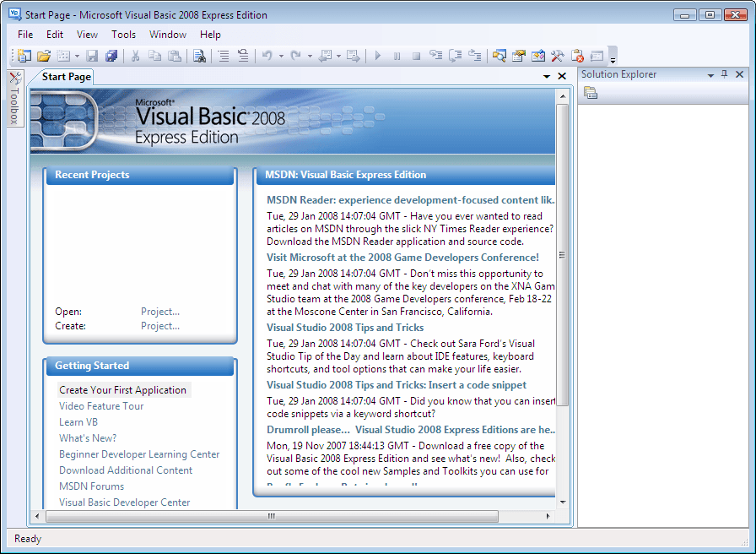Close the Start Page document tab
Screen dimensions: 756x554
point(563,77)
